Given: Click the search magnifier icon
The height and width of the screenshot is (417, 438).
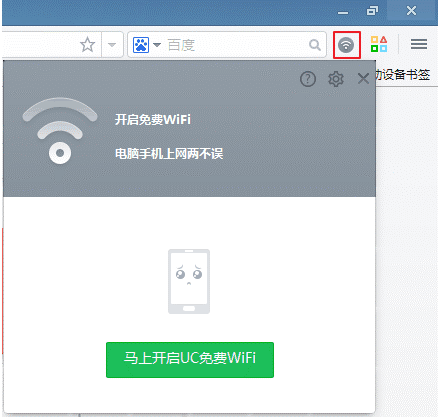Looking at the screenshot, I should click(x=315, y=44).
